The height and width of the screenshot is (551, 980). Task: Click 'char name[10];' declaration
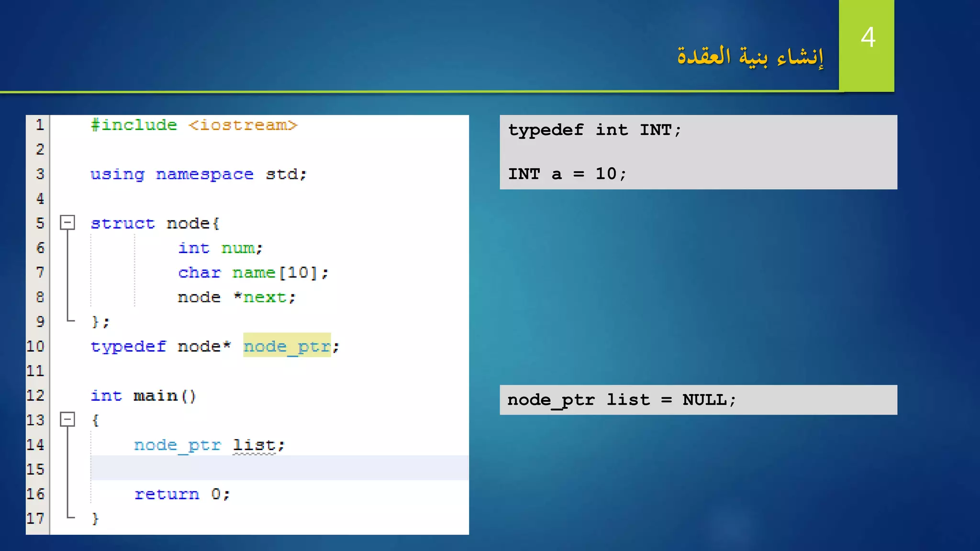[x=253, y=273]
